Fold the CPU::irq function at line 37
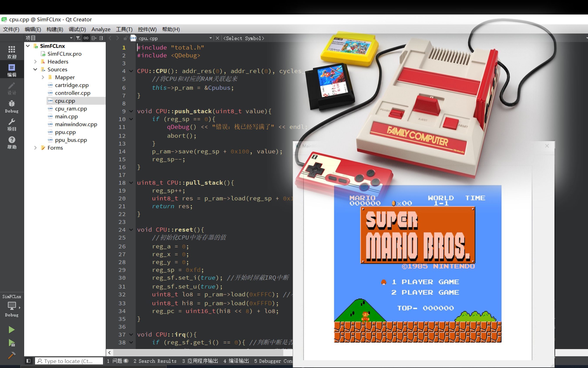The width and height of the screenshot is (588, 368). 131,335
